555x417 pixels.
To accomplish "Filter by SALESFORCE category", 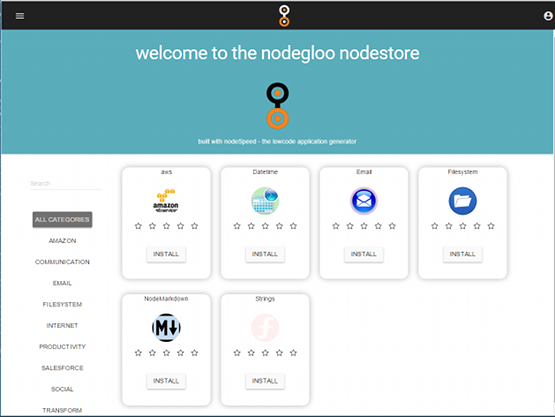I will (62, 368).
